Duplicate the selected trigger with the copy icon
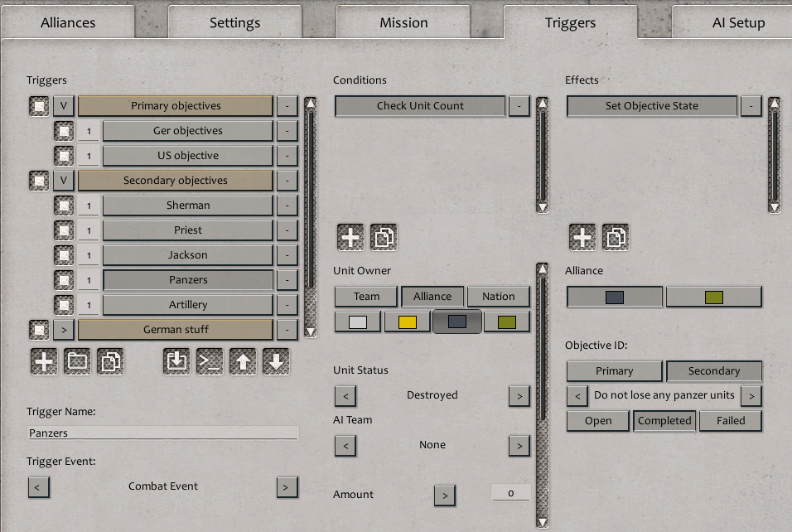 pos(110,362)
